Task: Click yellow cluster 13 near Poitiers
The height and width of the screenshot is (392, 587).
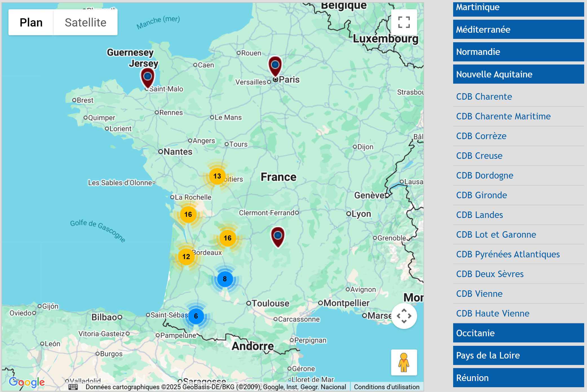Action: click(217, 176)
